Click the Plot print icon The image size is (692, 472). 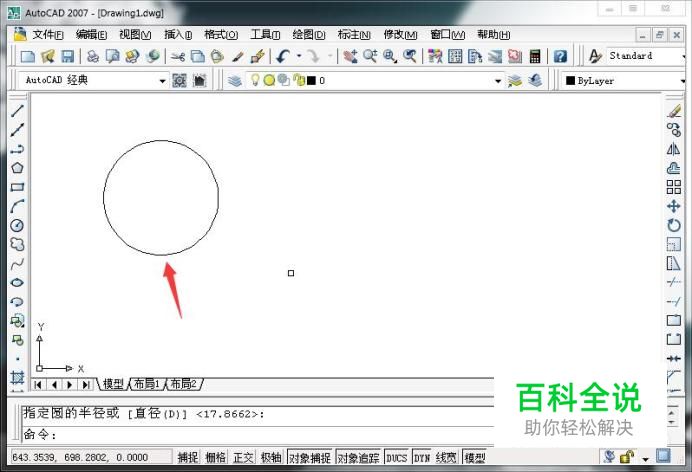[x=93, y=56]
